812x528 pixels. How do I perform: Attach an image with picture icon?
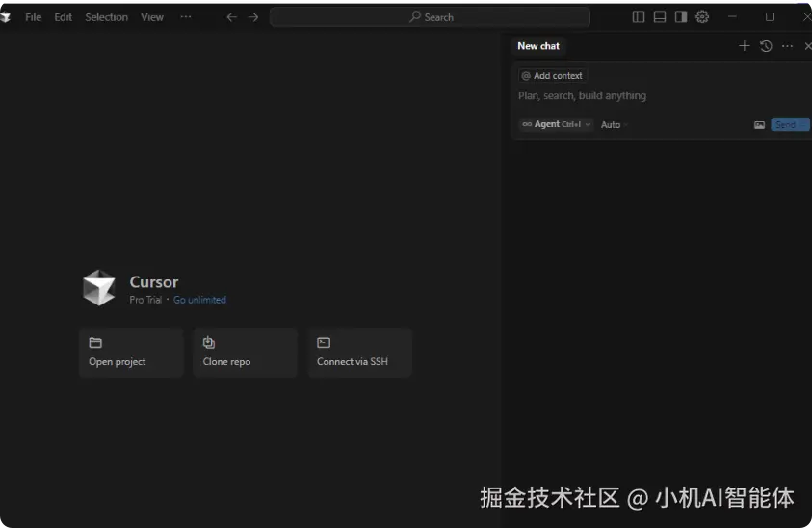759,125
